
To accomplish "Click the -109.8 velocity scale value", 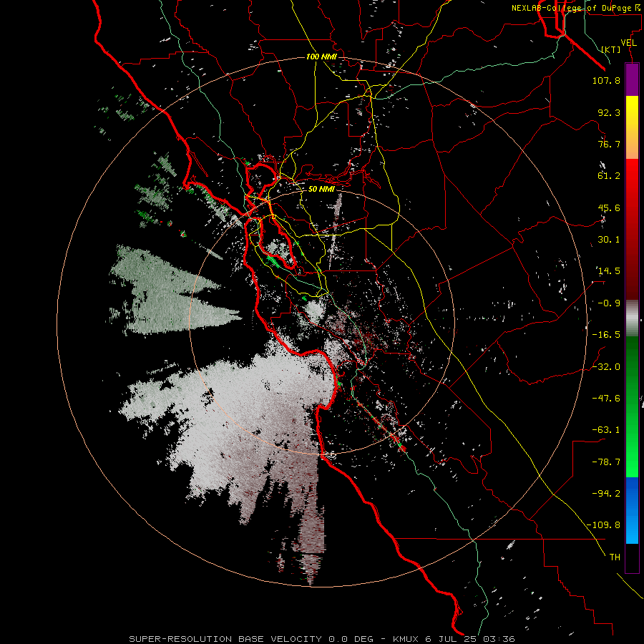I will [x=603, y=525].
